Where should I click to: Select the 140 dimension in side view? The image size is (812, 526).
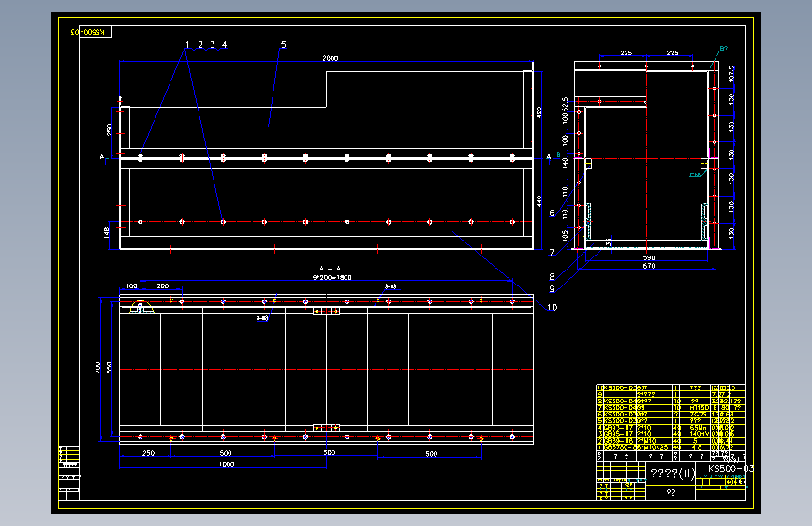(565, 162)
